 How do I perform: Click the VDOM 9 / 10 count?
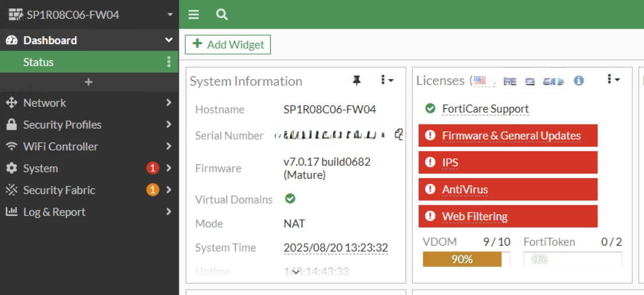(x=497, y=241)
